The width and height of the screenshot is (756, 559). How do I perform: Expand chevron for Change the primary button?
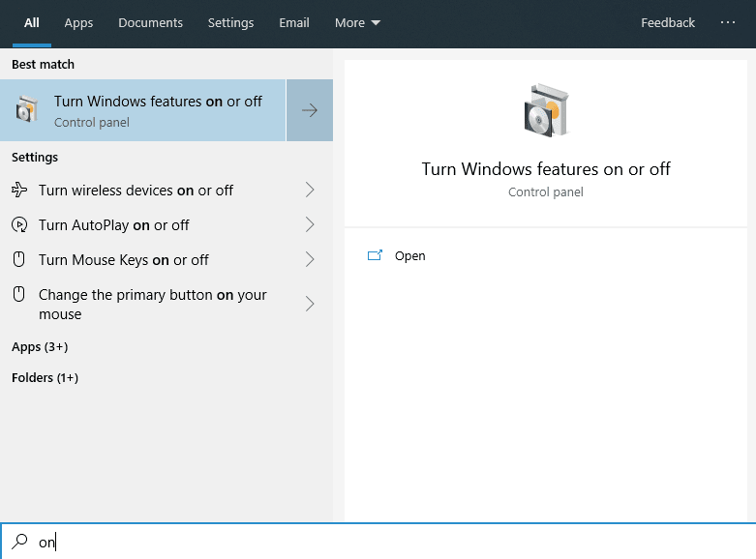tap(310, 304)
